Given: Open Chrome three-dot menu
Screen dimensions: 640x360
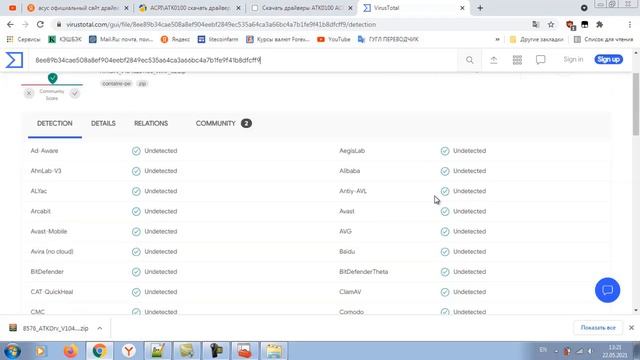Looking at the screenshot, I should (x=630, y=24).
